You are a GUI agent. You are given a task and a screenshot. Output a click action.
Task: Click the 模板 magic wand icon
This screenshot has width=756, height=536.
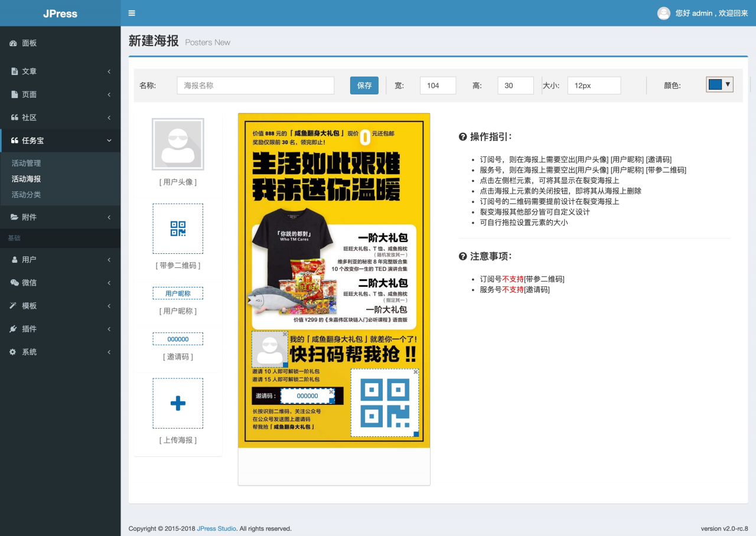click(x=14, y=306)
